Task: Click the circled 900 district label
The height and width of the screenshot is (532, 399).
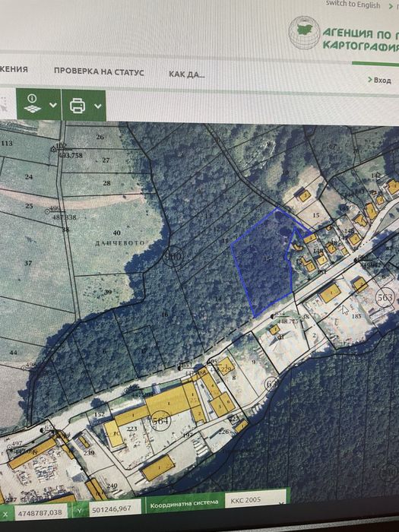Action: (173, 257)
